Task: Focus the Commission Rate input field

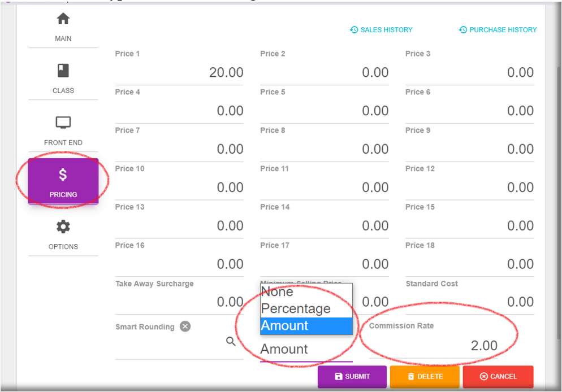Action: coord(442,346)
